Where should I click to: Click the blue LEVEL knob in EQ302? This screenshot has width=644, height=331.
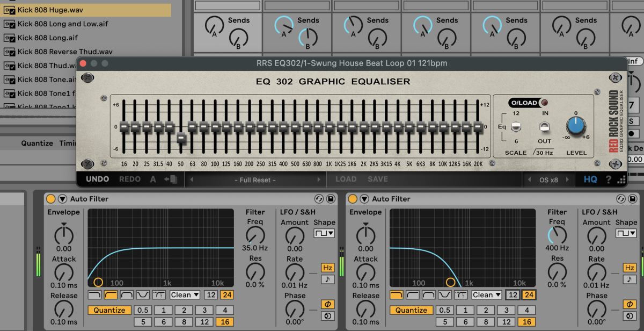pos(576,126)
